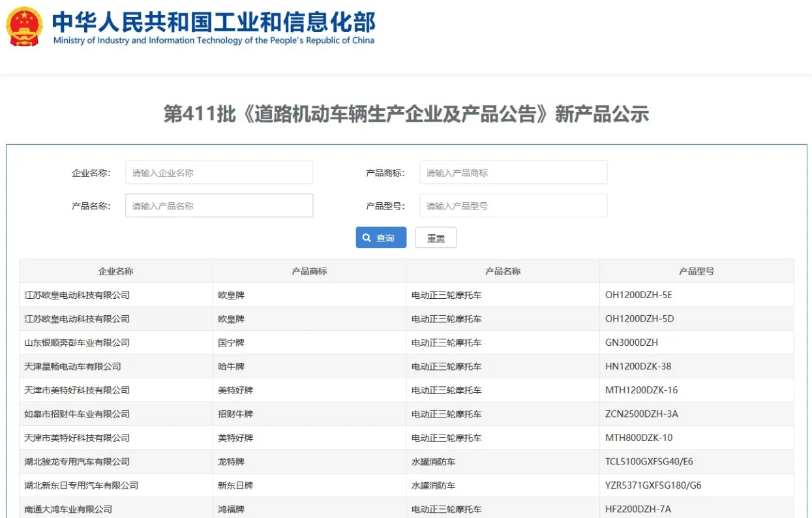Screen dimensions: 812x518
Task: Click the model YZR5371GXFSG180/G6
Action: (654, 485)
